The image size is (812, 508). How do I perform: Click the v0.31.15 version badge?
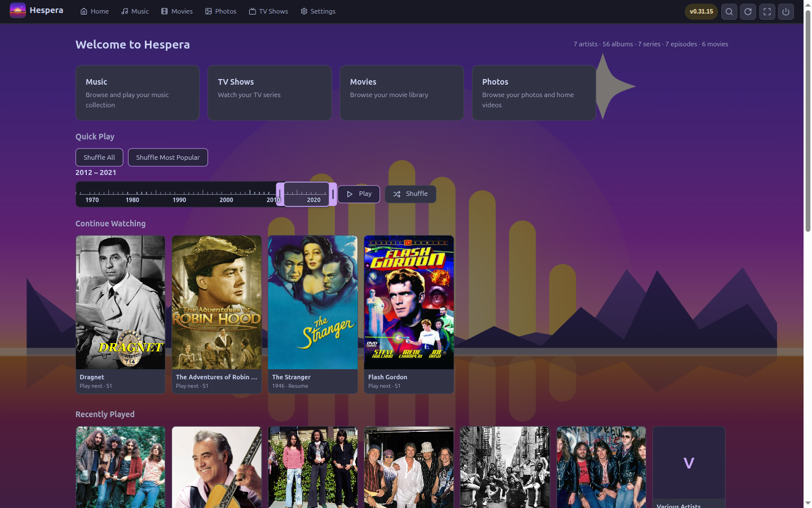[x=701, y=11]
